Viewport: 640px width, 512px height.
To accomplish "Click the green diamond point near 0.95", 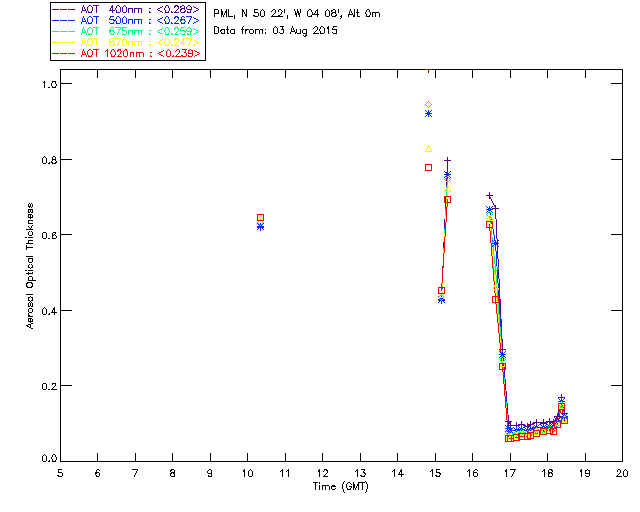I will coord(428,105).
